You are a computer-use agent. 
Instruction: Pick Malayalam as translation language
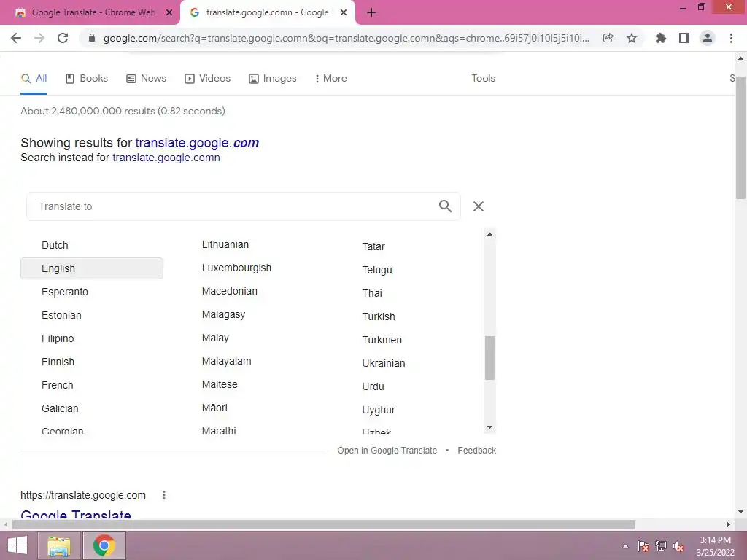tap(226, 362)
